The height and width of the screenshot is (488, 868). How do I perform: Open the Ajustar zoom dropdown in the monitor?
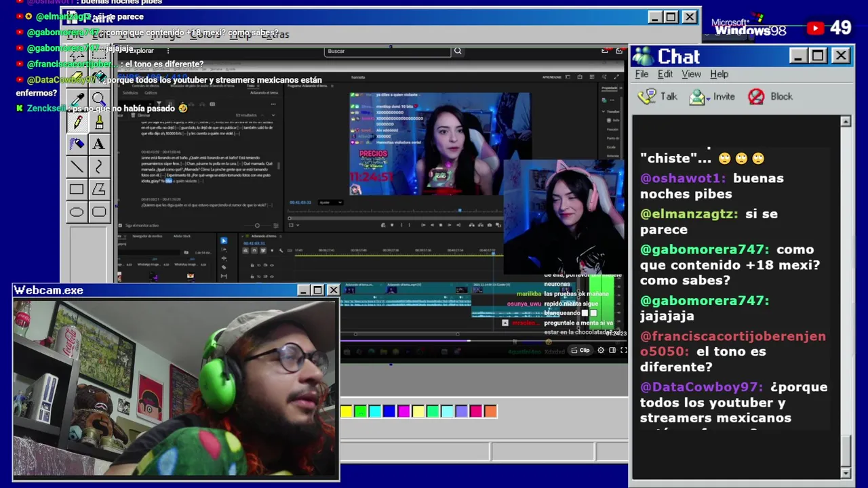pyautogui.click(x=330, y=202)
